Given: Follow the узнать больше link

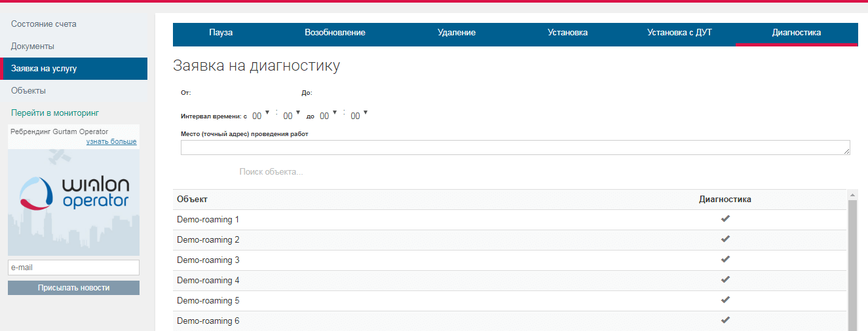Looking at the screenshot, I should coord(111,142).
